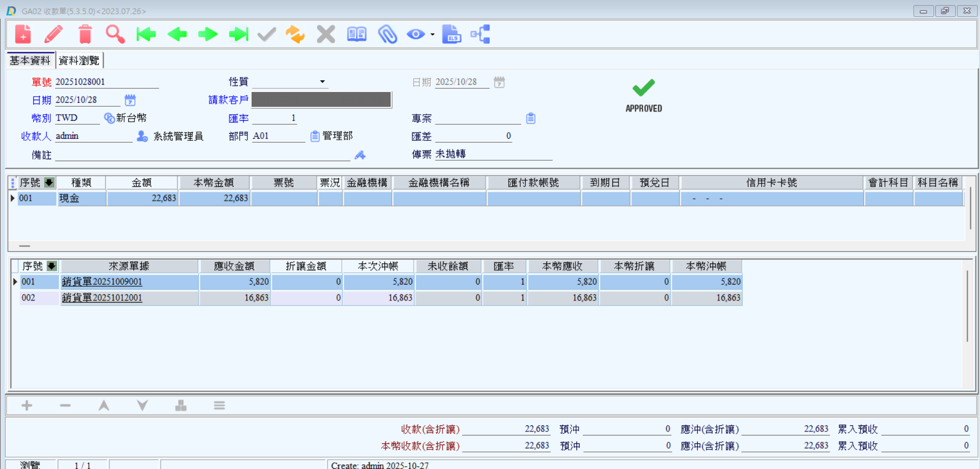Click the trash delete icon
The height and width of the screenshot is (469, 980).
[x=85, y=34]
